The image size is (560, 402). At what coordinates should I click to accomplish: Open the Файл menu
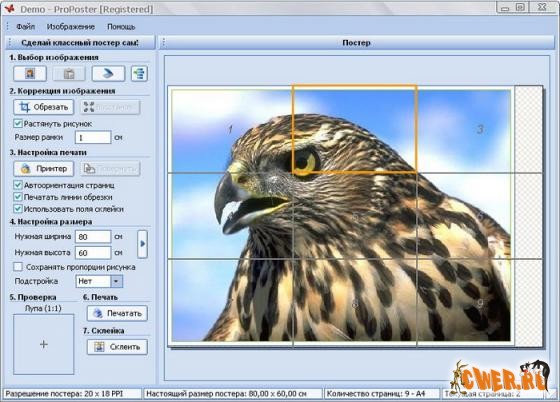[25, 27]
